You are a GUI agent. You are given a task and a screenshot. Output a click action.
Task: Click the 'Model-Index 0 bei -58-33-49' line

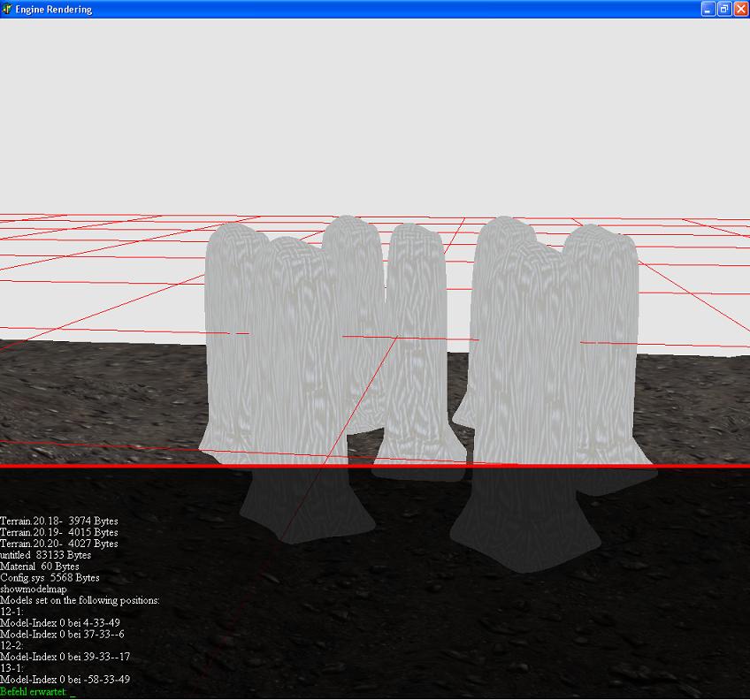click(x=65, y=680)
